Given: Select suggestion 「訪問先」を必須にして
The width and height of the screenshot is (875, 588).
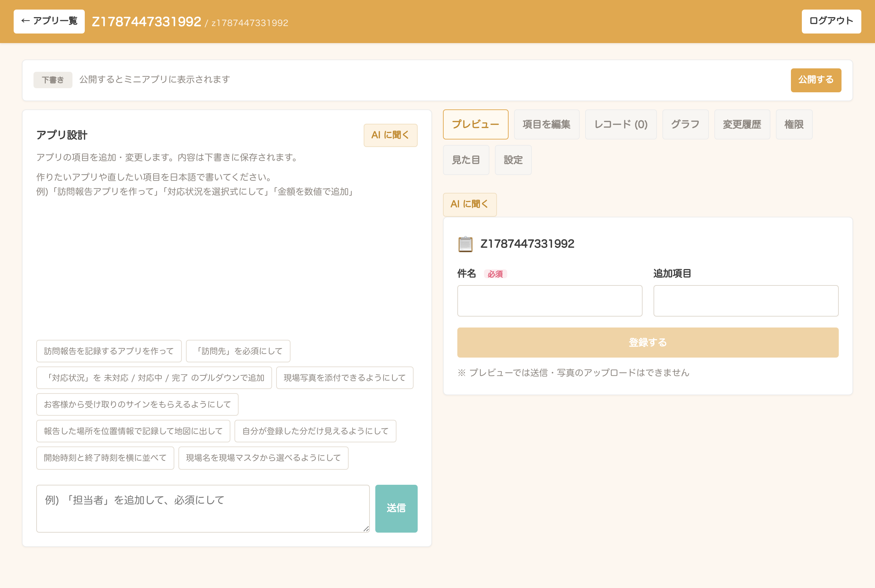Looking at the screenshot, I should point(238,351).
